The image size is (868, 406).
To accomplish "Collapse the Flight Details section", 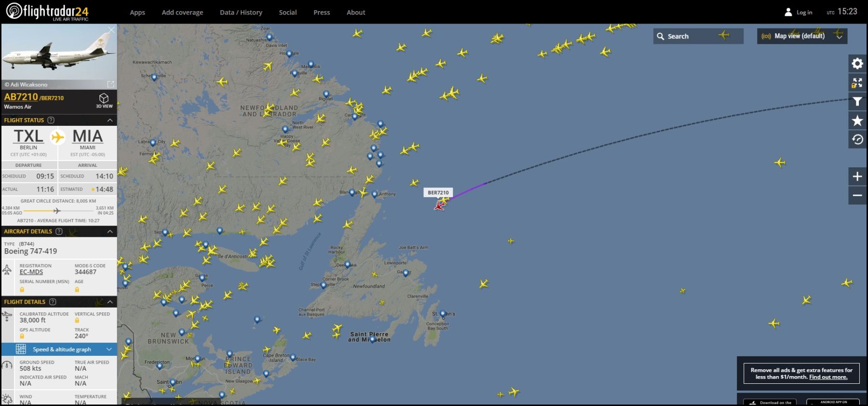I will pyautogui.click(x=110, y=302).
